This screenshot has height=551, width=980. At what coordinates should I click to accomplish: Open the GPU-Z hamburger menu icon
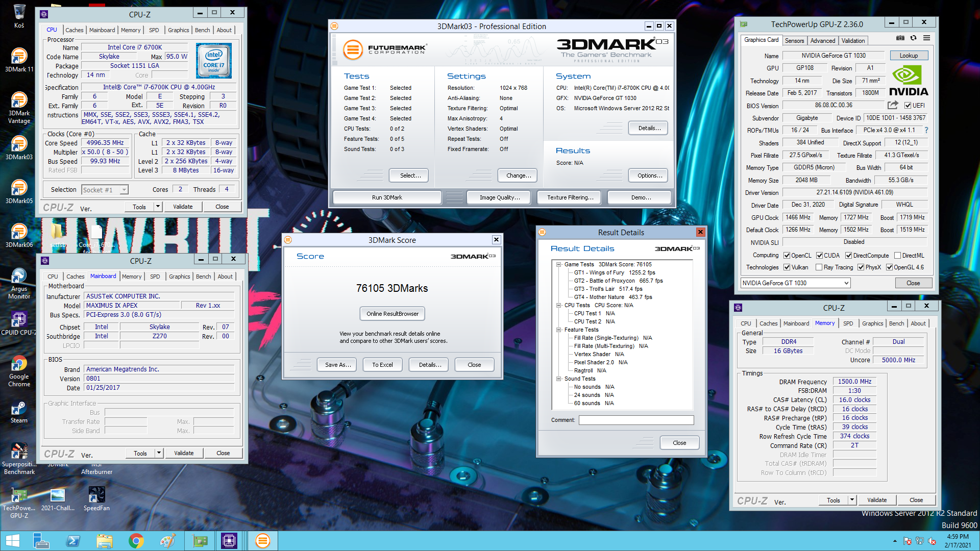coord(926,38)
